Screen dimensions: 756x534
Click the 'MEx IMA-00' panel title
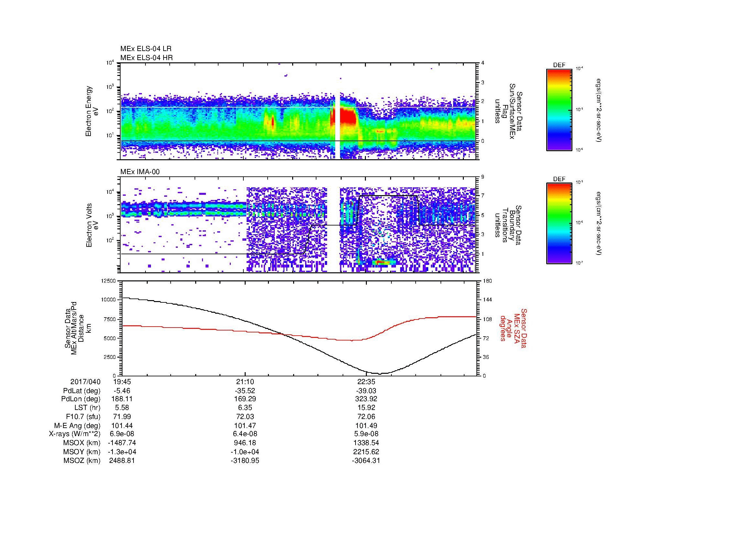click(x=140, y=172)
